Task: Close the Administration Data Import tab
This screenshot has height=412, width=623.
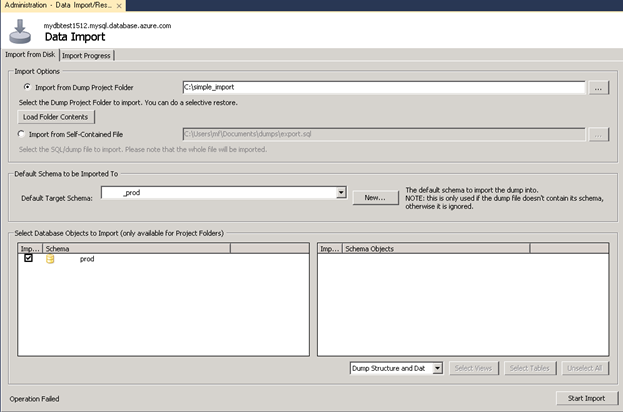Action: click(x=119, y=6)
